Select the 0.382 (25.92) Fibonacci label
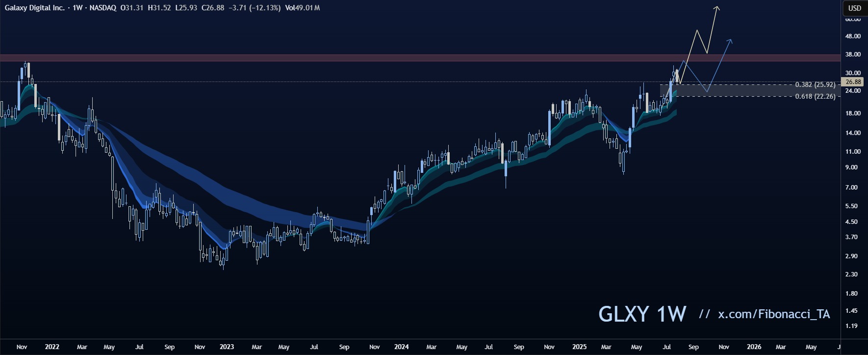Viewport: 868px width, 355px height. click(815, 84)
